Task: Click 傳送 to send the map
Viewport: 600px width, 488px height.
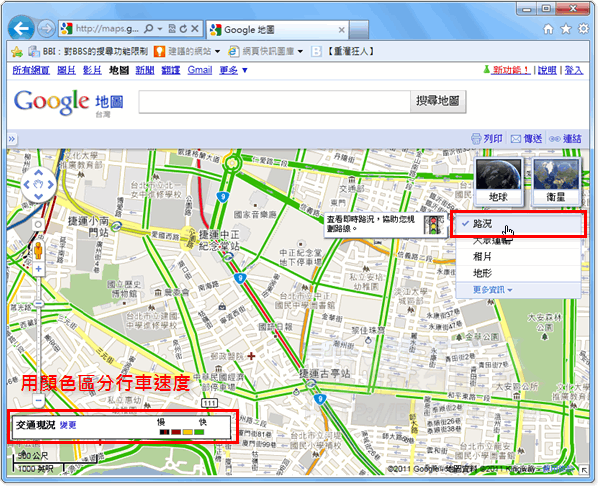Action: (x=527, y=139)
